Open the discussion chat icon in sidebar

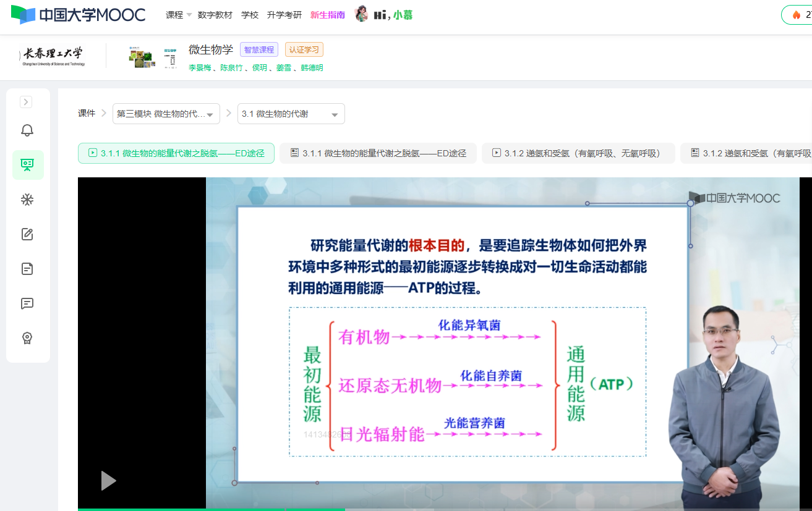tap(27, 303)
